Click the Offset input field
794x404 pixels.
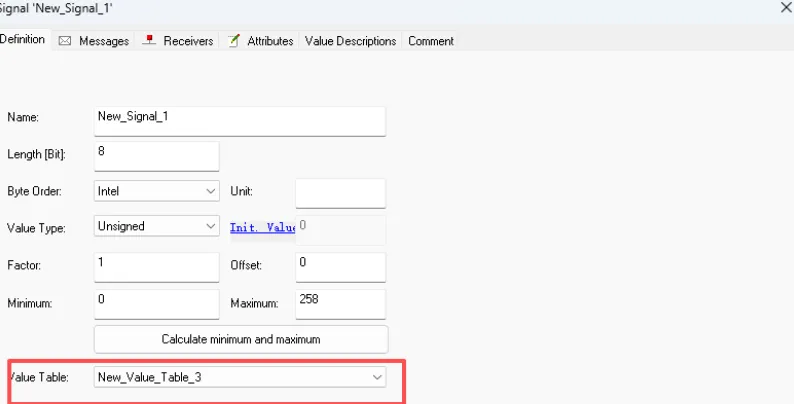(x=340, y=266)
